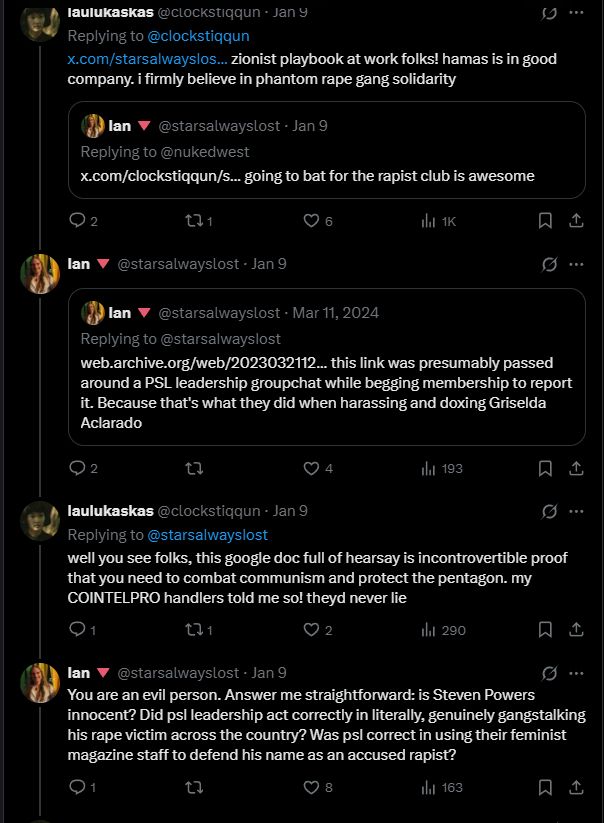Open more options on Steven Powers tweet
This screenshot has height=823, width=604.
coord(576,673)
